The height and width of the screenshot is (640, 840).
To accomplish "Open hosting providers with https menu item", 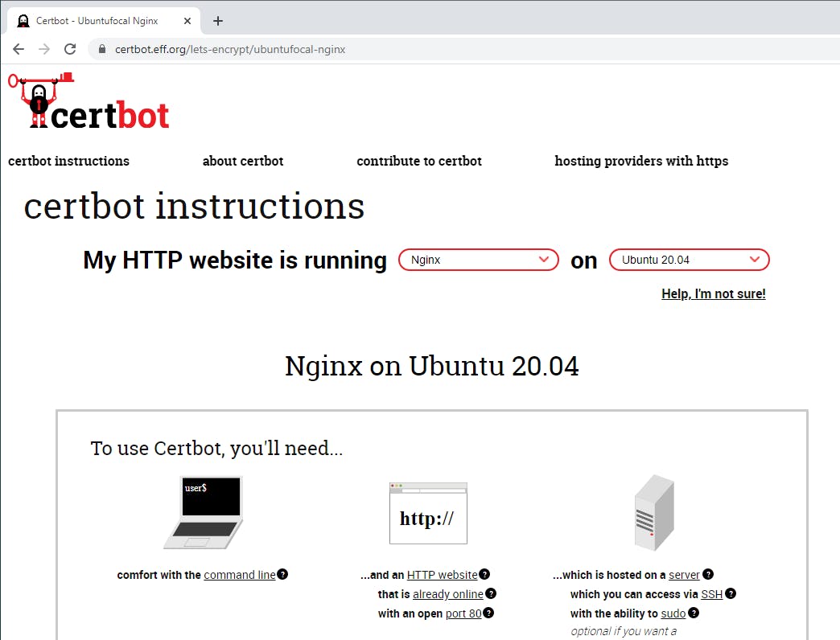I will (641, 161).
